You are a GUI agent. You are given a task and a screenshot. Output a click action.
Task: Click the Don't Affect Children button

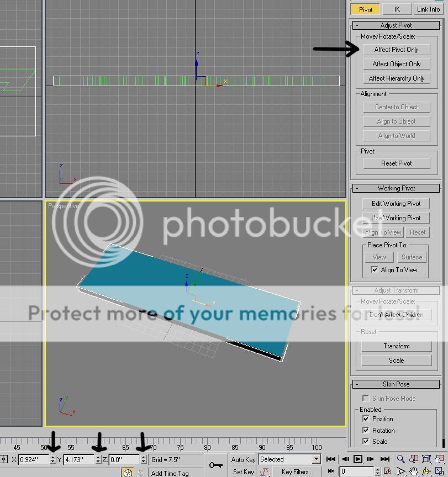(396, 315)
